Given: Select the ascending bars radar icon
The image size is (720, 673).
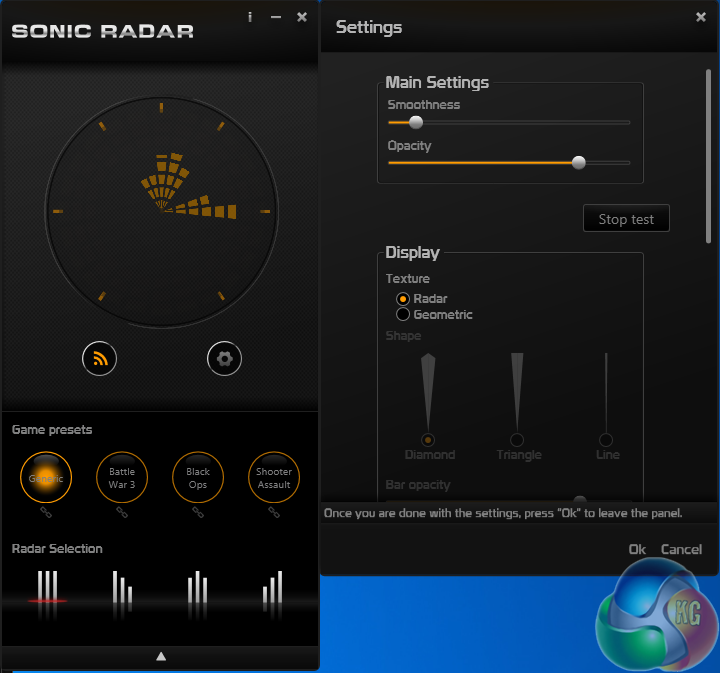Looking at the screenshot, I should 273,588.
